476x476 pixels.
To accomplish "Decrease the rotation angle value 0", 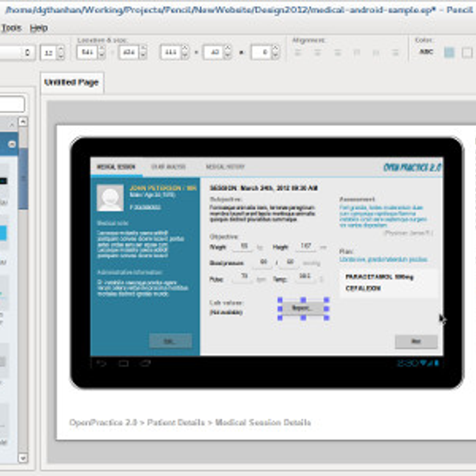I will 275,56.
